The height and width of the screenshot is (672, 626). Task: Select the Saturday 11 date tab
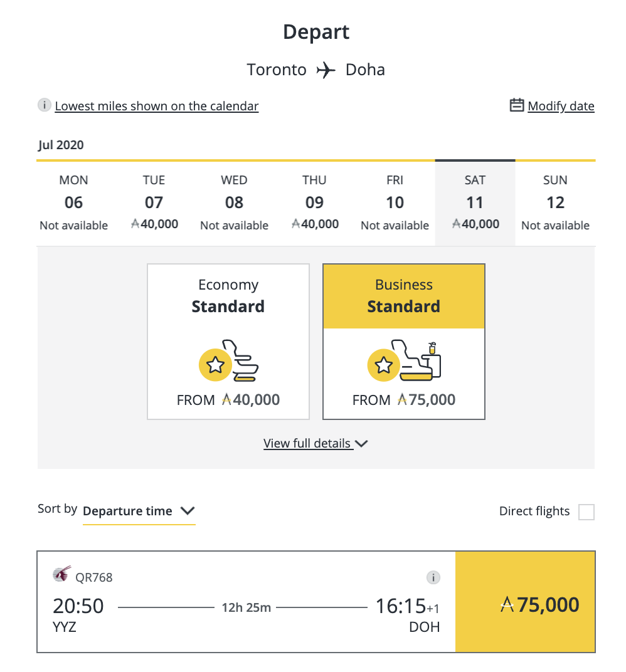pyautogui.click(x=475, y=202)
